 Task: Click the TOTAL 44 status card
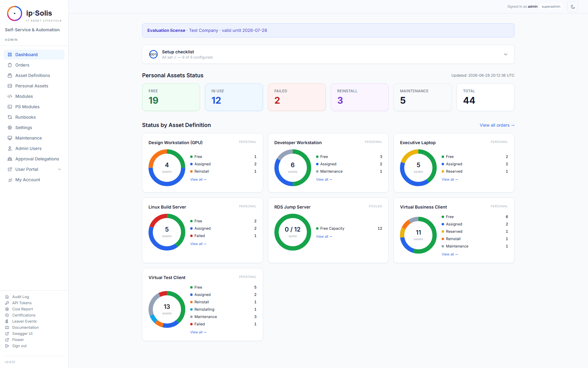pyautogui.click(x=485, y=97)
